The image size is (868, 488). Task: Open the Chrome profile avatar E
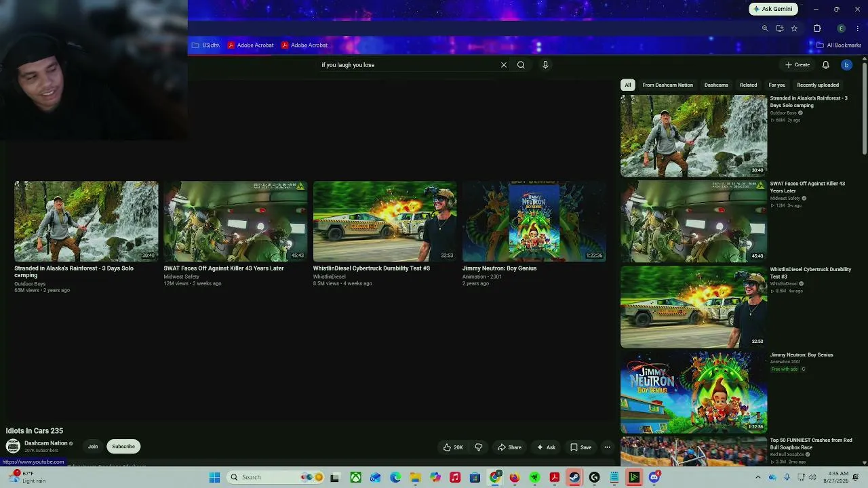click(x=842, y=28)
